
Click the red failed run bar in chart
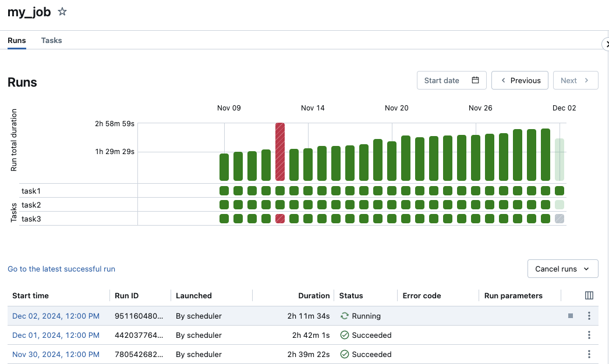pyautogui.click(x=280, y=152)
